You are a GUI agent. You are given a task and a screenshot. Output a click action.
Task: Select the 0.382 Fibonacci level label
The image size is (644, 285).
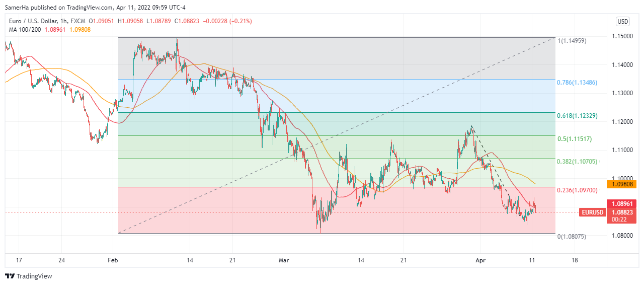coord(577,162)
